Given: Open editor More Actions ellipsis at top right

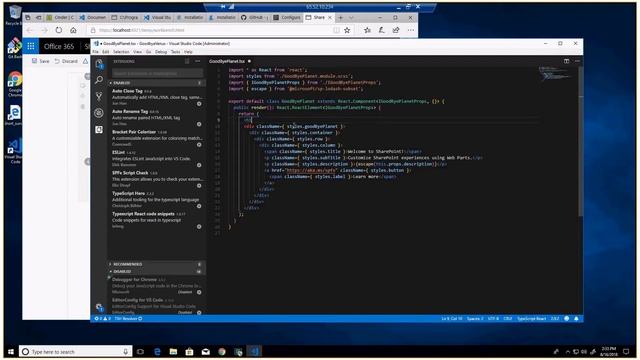Looking at the screenshot, I should 577,61.
